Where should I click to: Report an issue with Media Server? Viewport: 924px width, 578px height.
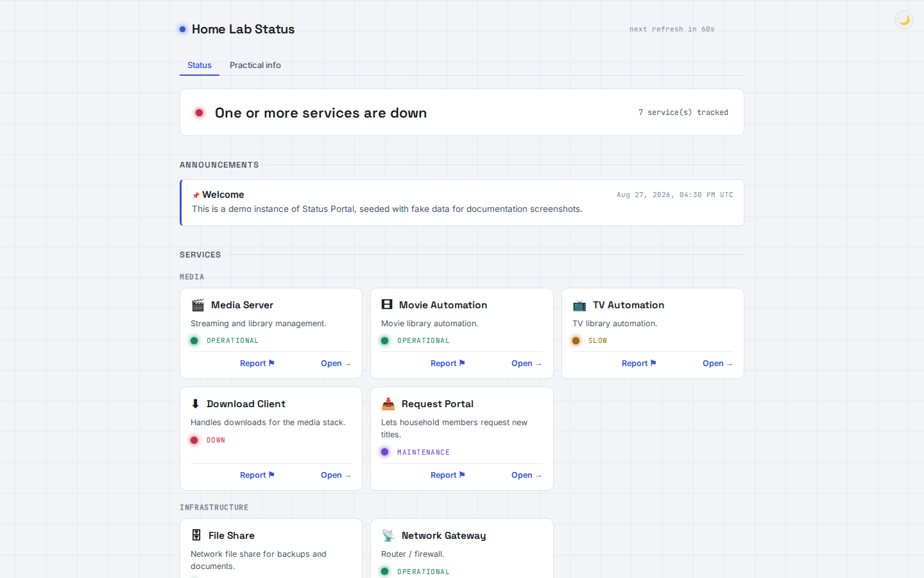tap(257, 363)
